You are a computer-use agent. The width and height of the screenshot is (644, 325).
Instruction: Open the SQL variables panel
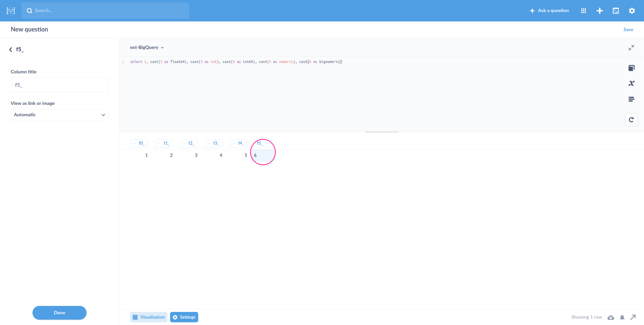coord(632,83)
